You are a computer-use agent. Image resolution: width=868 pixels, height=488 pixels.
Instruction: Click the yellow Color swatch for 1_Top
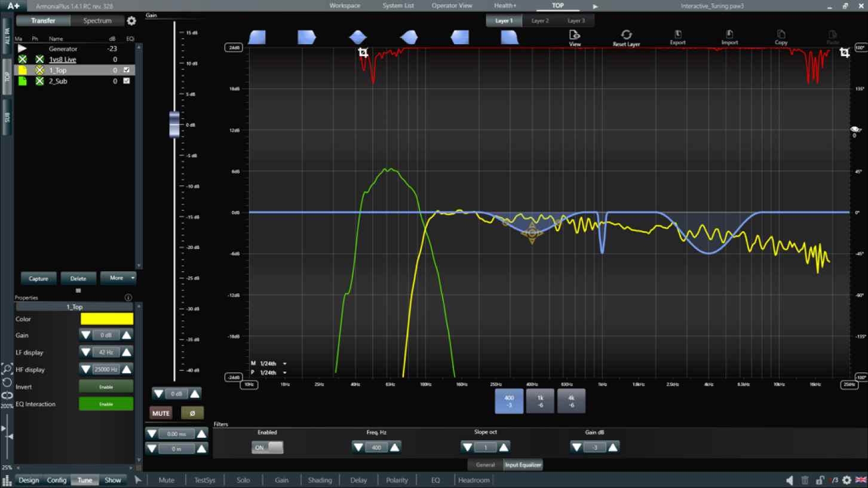point(106,319)
